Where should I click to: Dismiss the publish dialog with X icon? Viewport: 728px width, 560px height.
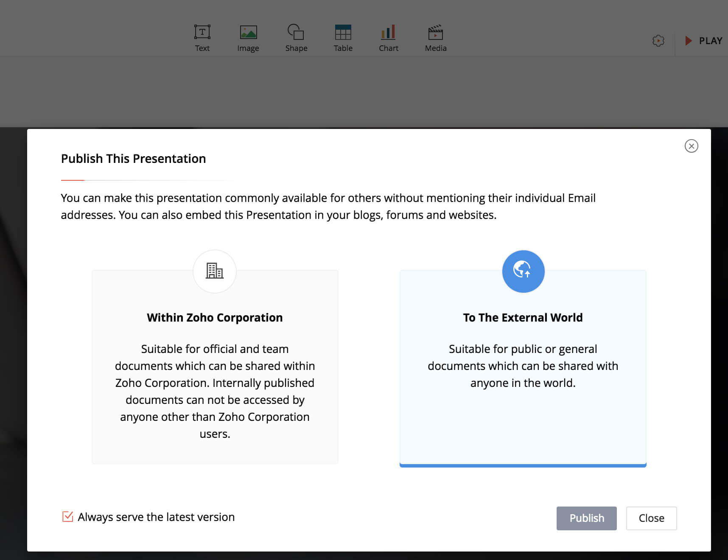tap(692, 146)
